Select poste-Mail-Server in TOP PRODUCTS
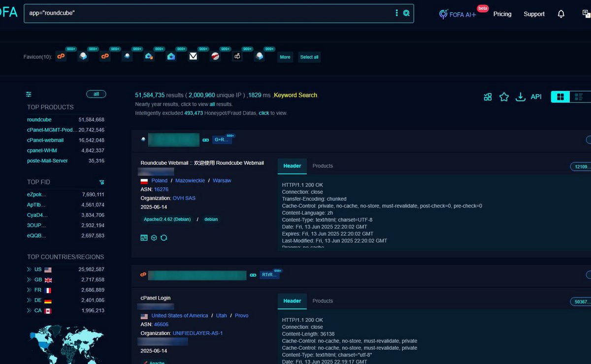The width and height of the screenshot is (591, 364). pyautogui.click(x=47, y=161)
